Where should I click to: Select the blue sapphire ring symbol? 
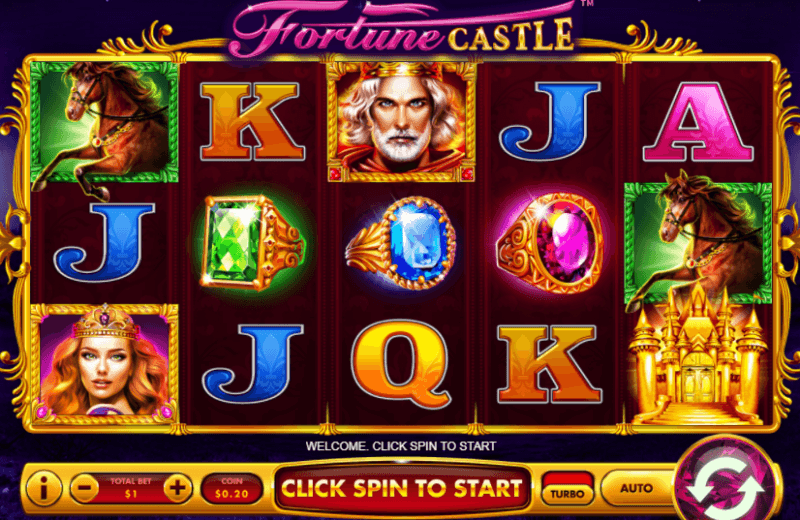(401, 244)
